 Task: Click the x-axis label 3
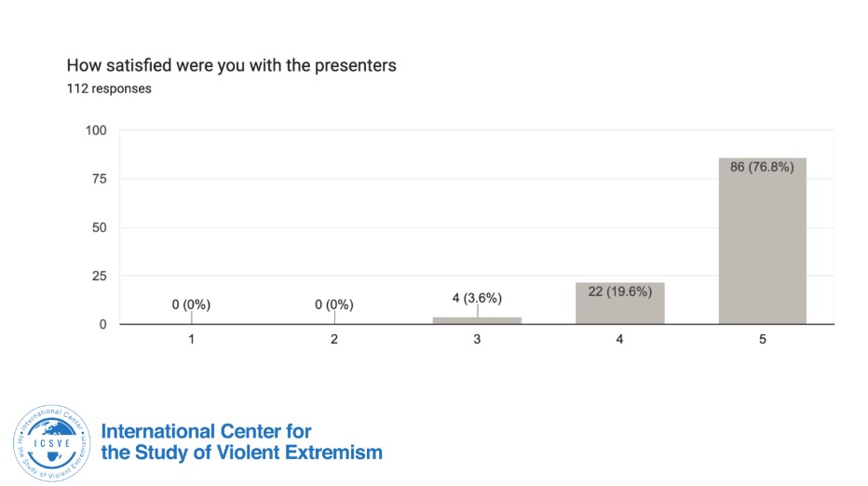pos(477,340)
